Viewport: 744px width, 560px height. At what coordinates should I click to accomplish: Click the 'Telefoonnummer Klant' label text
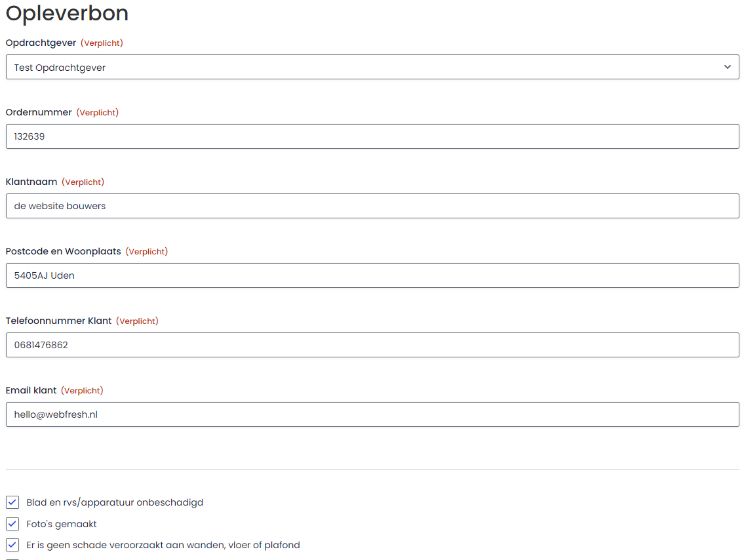(58, 321)
